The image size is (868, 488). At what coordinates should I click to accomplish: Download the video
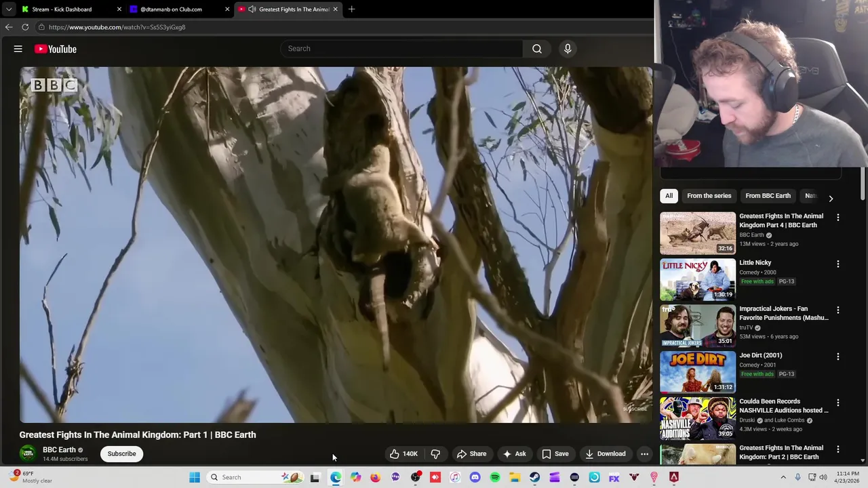[606, 454]
